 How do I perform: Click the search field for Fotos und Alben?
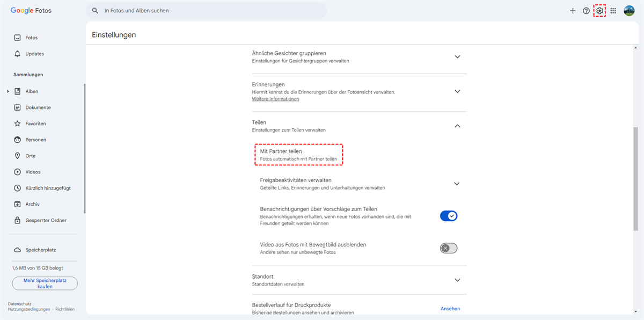[x=209, y=11]
